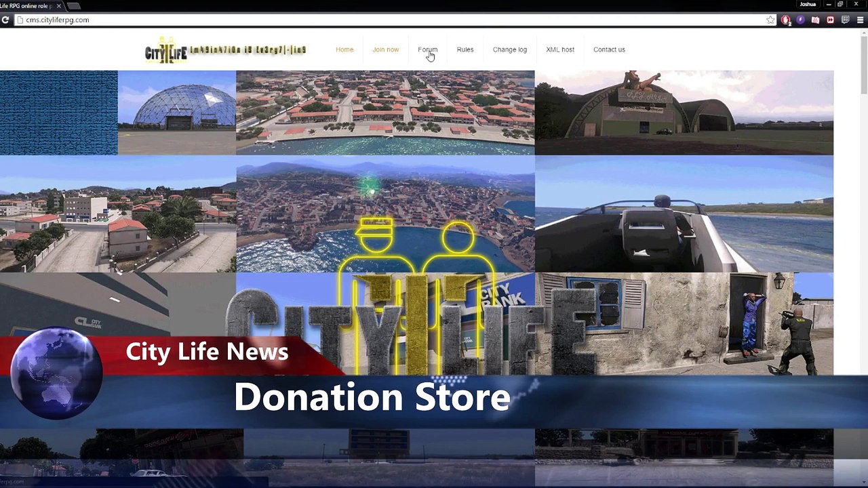The width and height of the screenshot is (868, 488).
Task: Click the police arrest scene image
Action: tap(684, 323)
